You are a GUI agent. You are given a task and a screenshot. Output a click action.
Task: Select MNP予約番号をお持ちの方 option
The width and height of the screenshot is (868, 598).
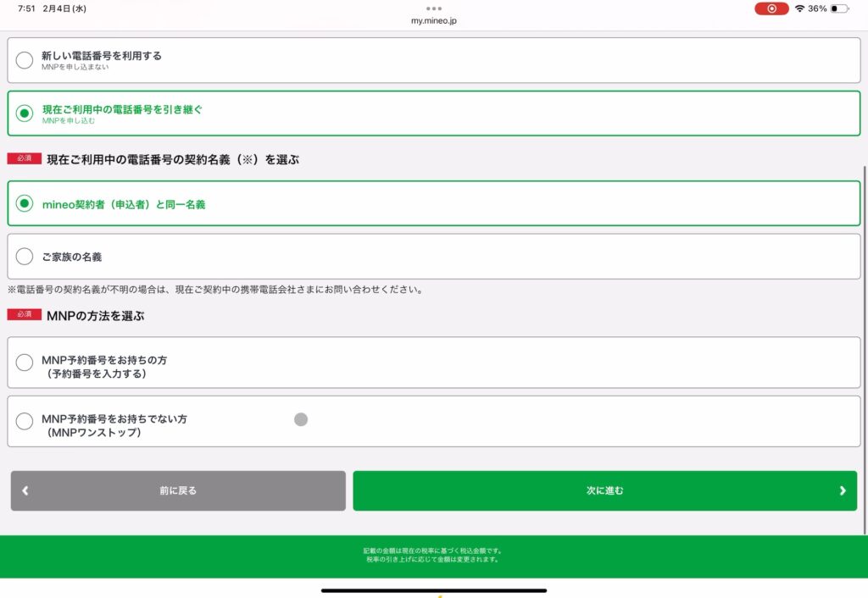tap(25, 363)
